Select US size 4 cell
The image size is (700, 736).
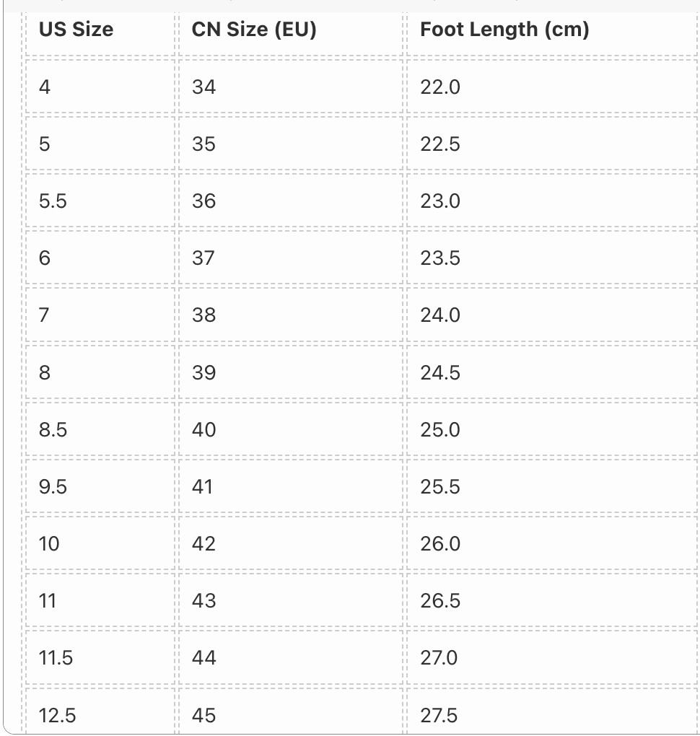(x=100, y=87)
